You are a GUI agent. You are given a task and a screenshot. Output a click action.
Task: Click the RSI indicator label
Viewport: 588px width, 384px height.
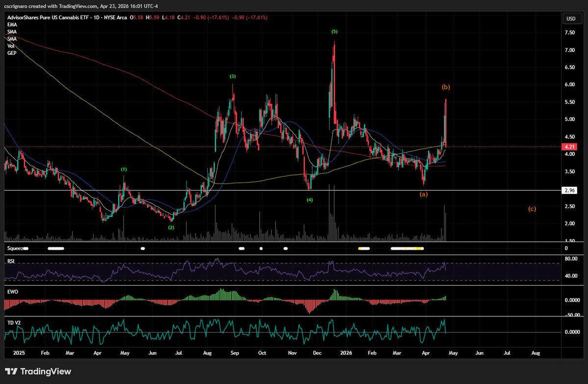(11, 261)
